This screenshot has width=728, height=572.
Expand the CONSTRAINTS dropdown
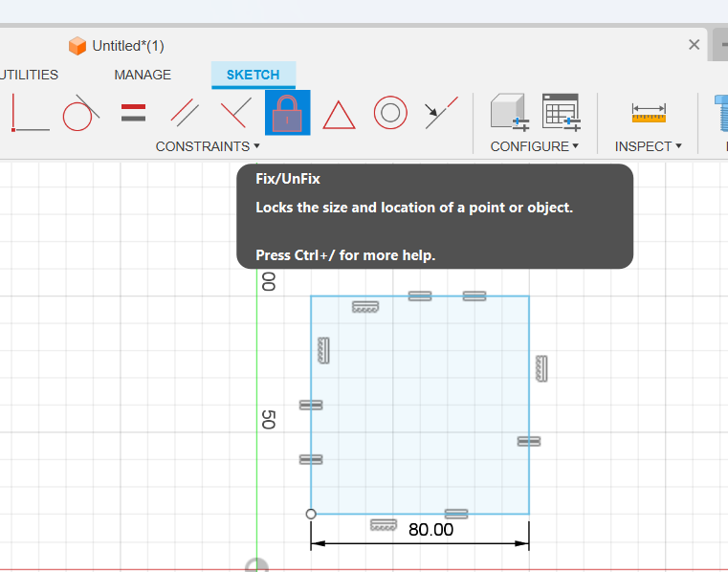208,146
